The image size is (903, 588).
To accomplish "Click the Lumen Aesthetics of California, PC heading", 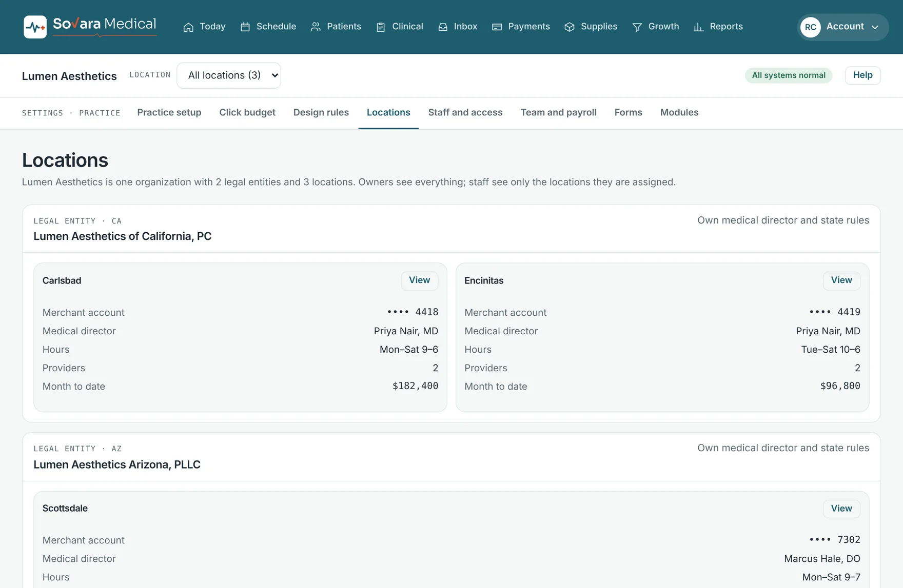I will pyautogui.click(x=123, y=236).
